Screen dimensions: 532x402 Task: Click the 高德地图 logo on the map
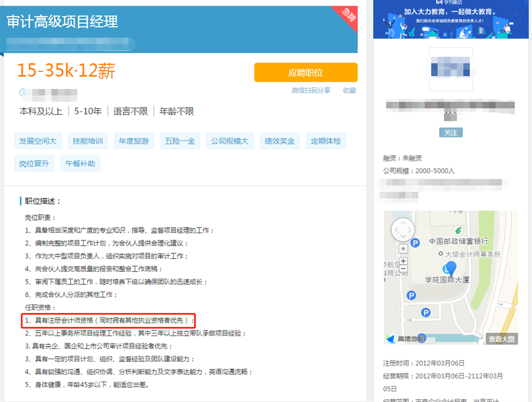coord(406,338)
